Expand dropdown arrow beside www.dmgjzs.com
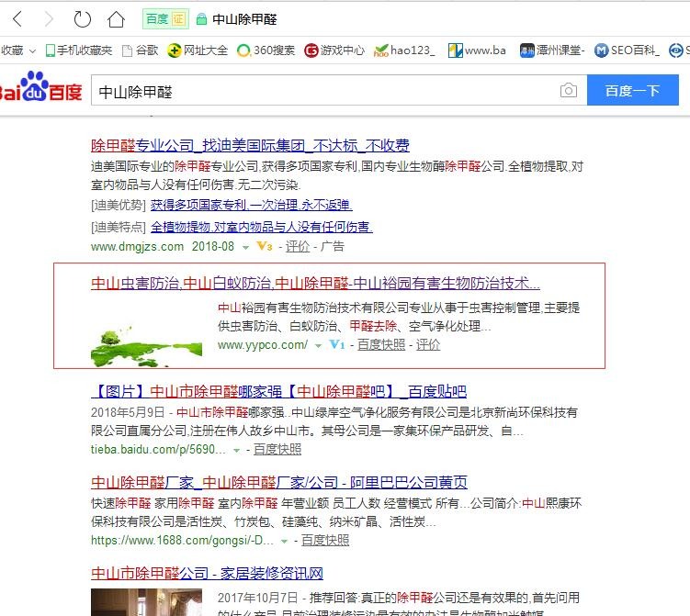 [246, 247]
